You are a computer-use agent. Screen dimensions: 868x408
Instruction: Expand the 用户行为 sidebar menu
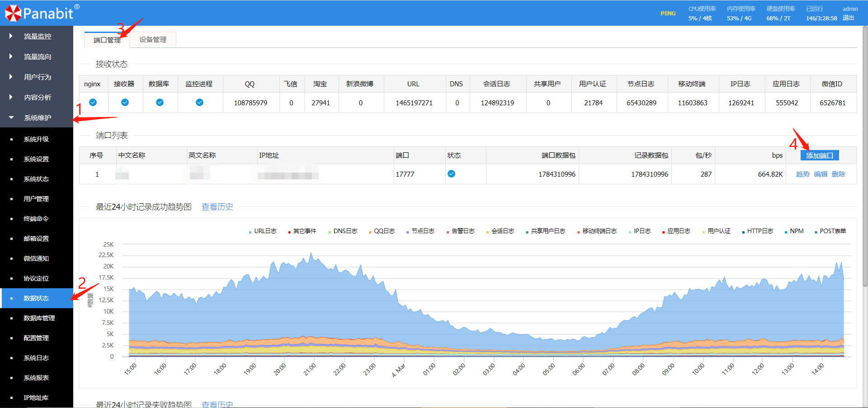point(37,77)
